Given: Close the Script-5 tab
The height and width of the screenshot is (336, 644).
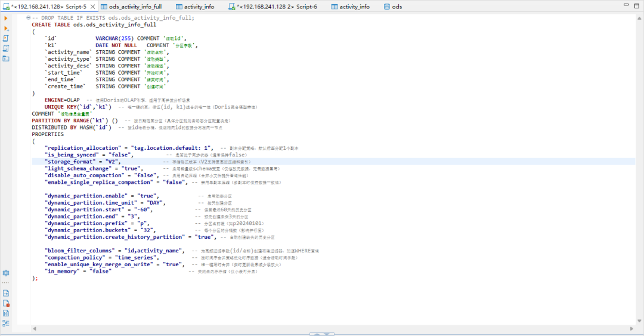Looking at the screenshot, I should [x=93, y=7].
